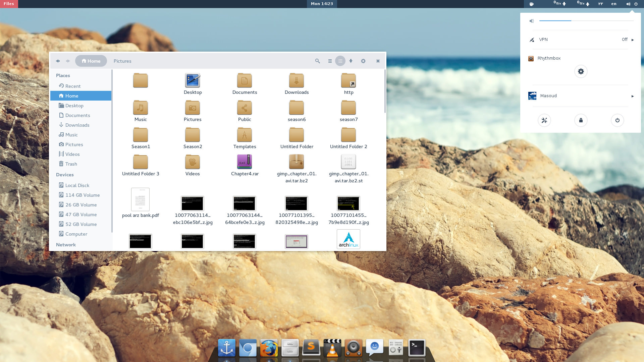The width and height of the screenshot is (644, 362).
Task: Open the search magnifier in Files toolbar
Action: pos(317,61)
